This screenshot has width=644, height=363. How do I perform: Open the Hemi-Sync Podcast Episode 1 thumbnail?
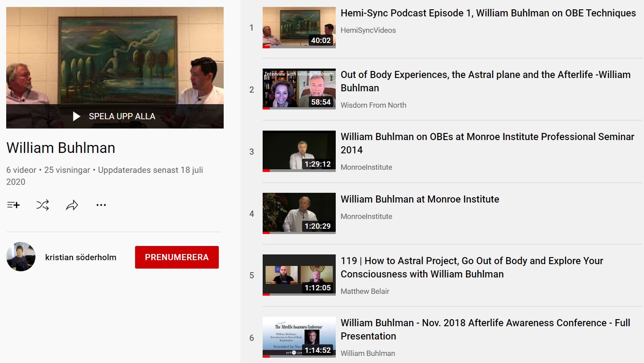click(x=299, y=27)
